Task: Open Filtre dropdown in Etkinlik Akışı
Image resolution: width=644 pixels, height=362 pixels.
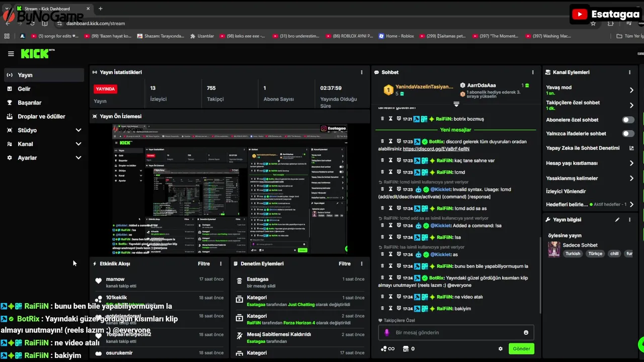Action: click(x=204, y=263)
